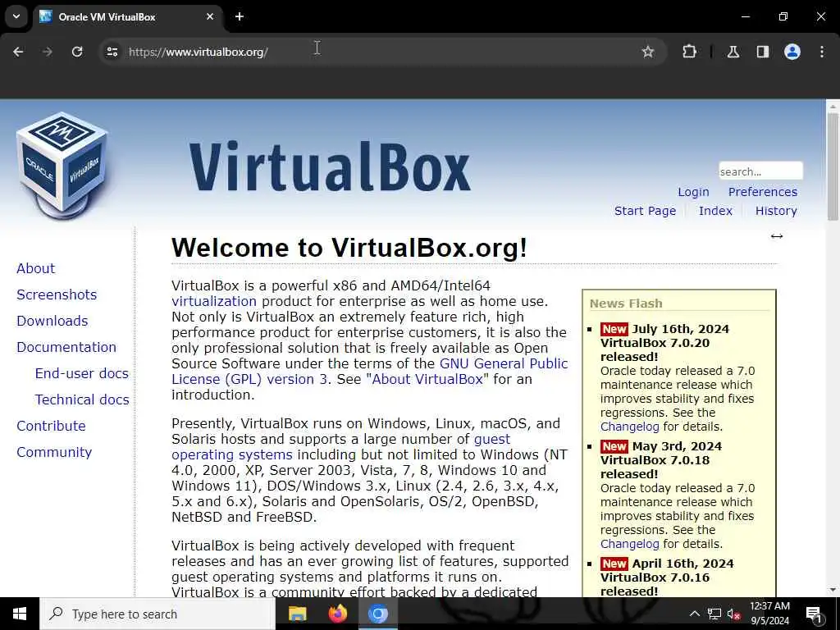Open the Index link

click(x=715, y=211)
